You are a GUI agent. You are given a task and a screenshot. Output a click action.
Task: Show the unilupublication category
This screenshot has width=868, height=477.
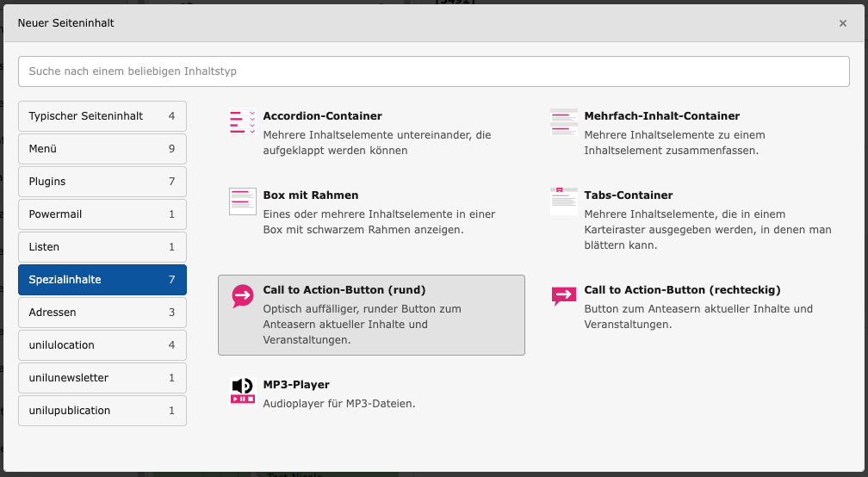tap(102, 411)
